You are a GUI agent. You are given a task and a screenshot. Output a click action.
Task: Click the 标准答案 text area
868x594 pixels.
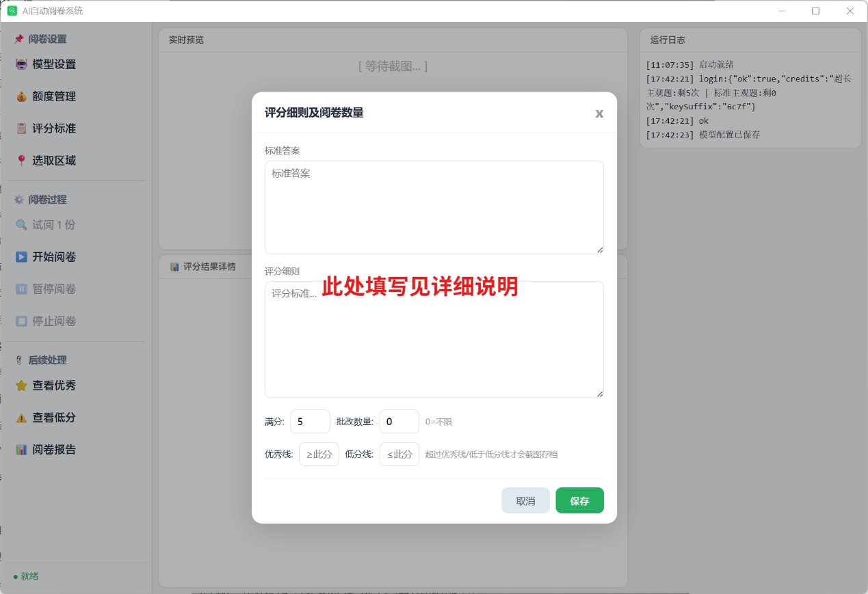pos(434,207)
